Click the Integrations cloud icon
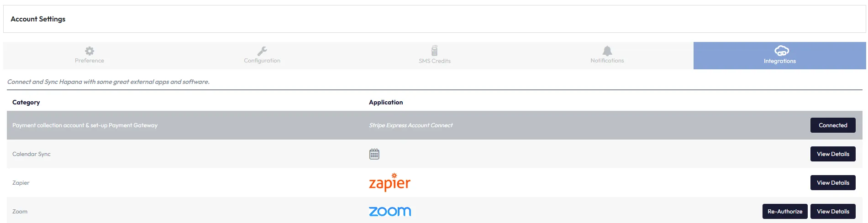868x223 pixels. (x=781, y=50)
